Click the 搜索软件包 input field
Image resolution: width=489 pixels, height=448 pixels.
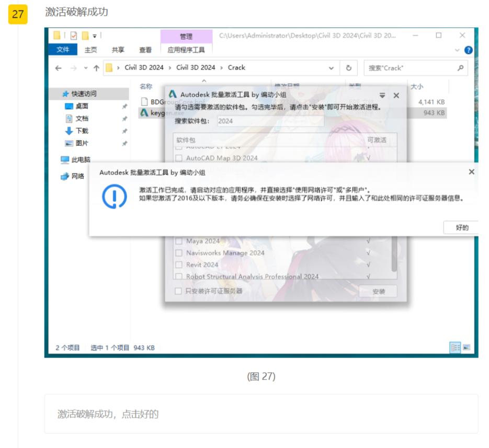pyautogui.click(x=269, y=121)
